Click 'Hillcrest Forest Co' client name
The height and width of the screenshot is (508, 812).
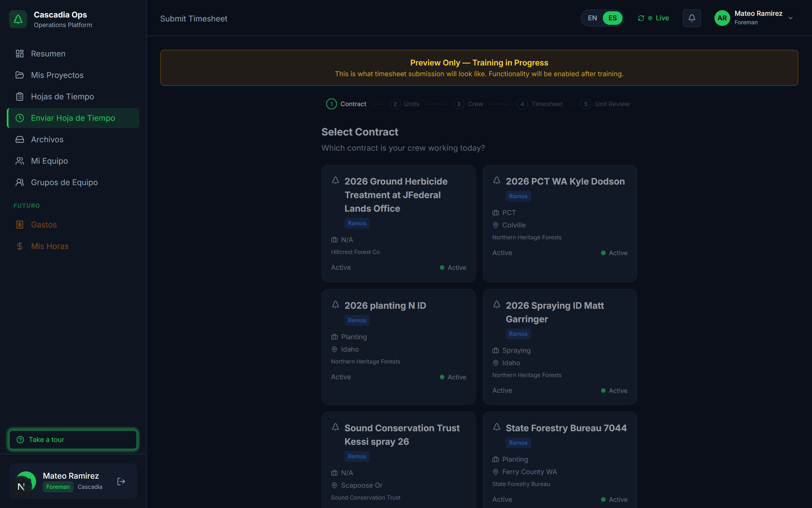pos(355,252)
